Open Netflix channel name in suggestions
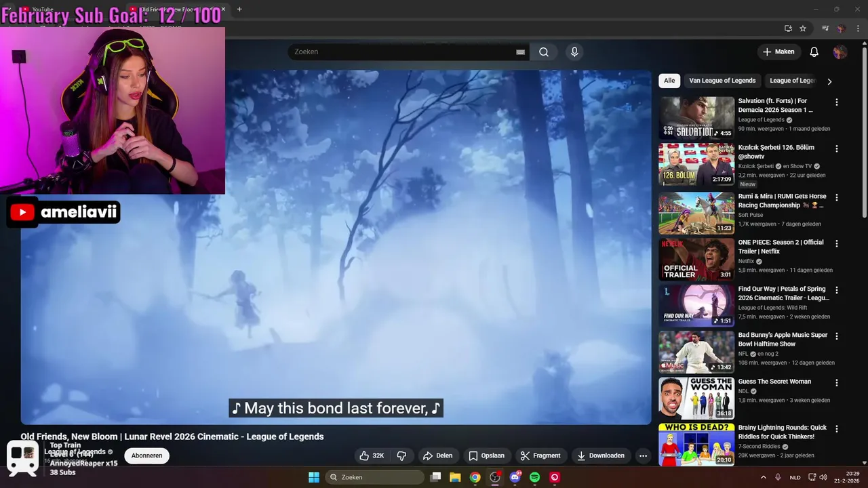This screenshot has width=868, height=488. click(746, 261)
